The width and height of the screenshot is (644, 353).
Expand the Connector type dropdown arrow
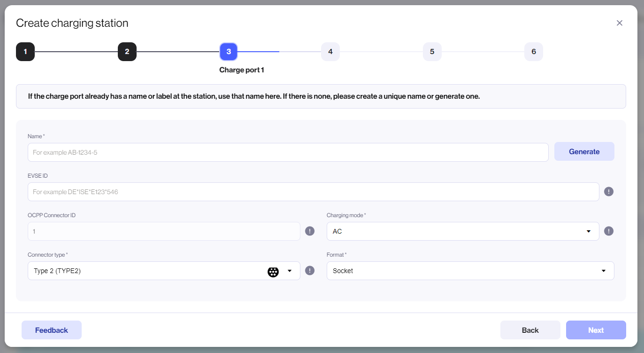click(290, 271)
